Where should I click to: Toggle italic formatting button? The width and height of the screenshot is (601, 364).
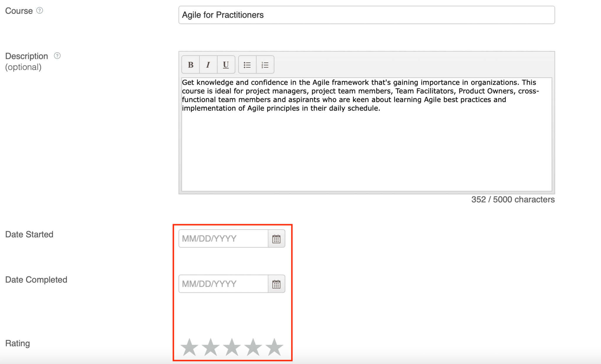click(208, 65)
